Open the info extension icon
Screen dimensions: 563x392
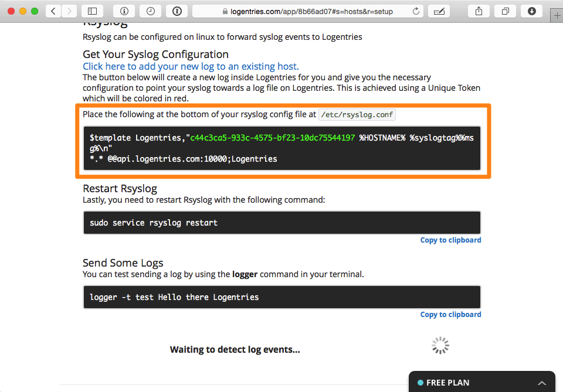click(x=124, y=11)
